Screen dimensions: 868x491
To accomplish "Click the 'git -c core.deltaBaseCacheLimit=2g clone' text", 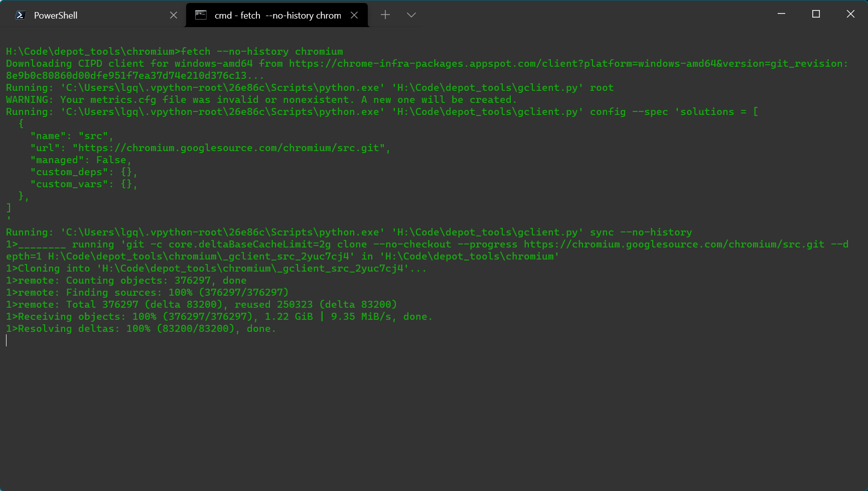I will (x=244, y=244).
